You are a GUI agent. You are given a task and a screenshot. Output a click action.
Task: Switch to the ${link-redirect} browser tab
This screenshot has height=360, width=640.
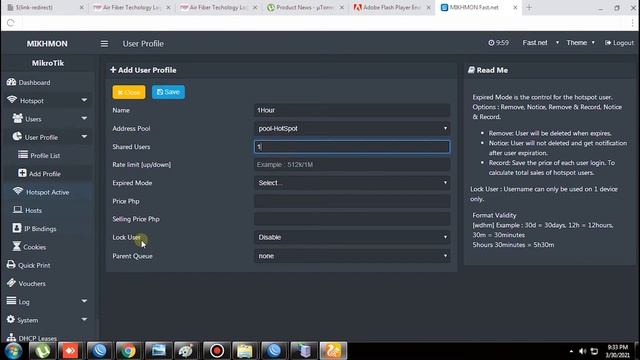click(46, 8)
